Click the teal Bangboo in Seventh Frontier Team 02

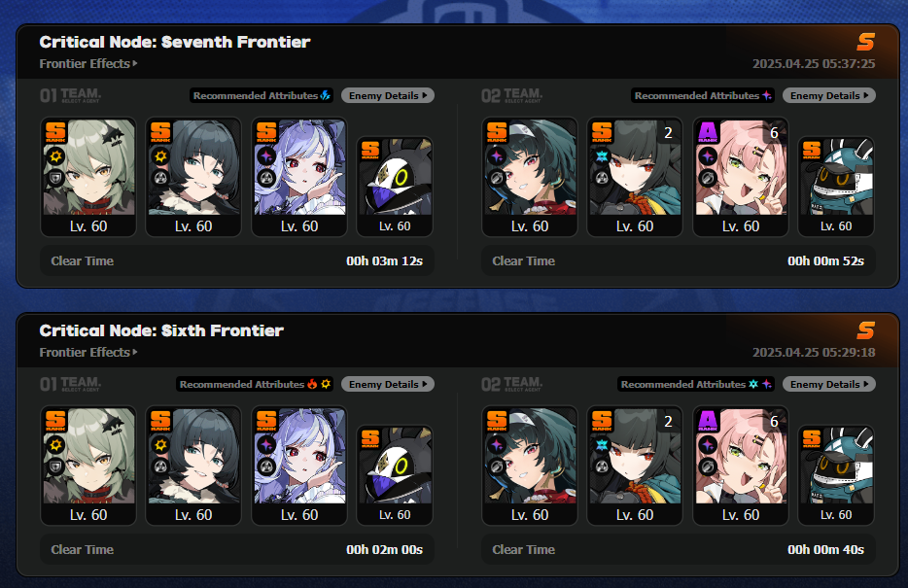(836, 187)
